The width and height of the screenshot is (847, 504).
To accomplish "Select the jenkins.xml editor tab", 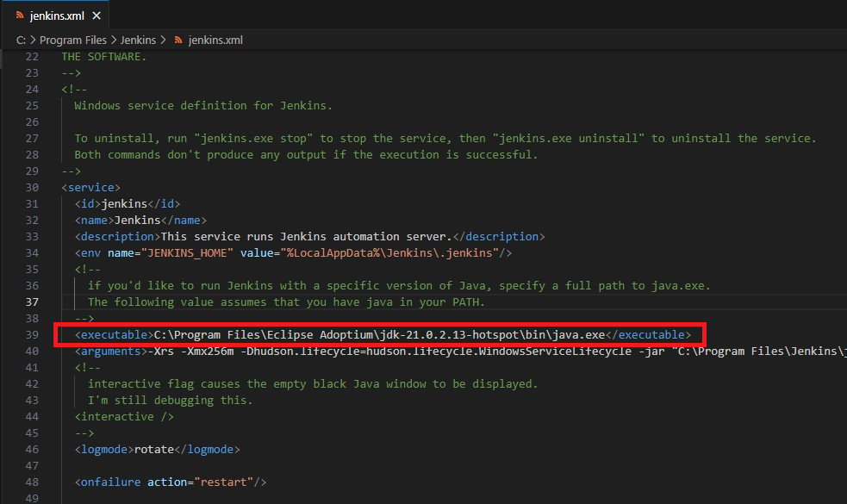I will point(56,15).
